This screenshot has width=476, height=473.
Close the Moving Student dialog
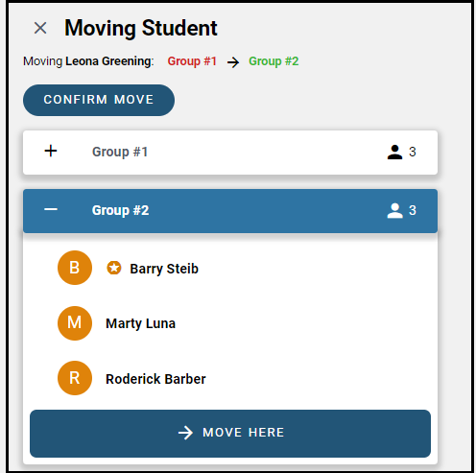(x=40, y=28)
